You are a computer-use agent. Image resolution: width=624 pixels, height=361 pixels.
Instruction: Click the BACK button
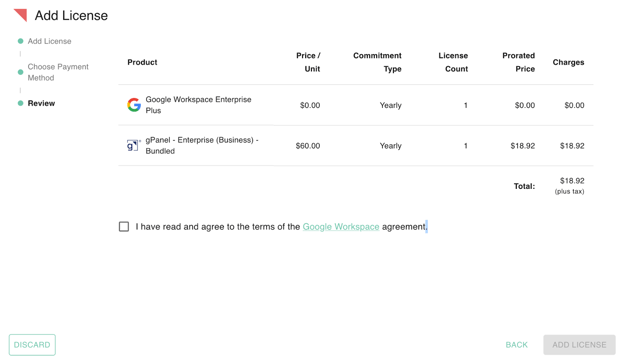pos(516,345)
